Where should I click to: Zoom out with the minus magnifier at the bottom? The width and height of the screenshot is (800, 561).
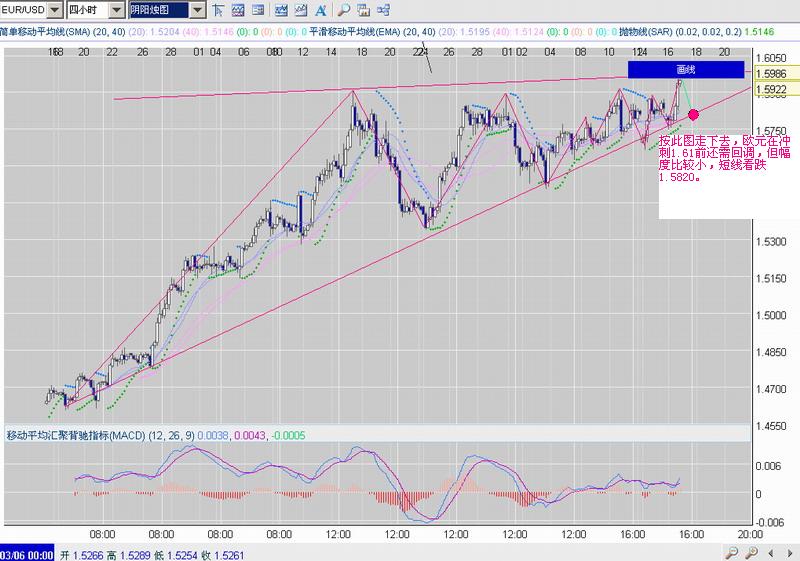pos(731,553)
